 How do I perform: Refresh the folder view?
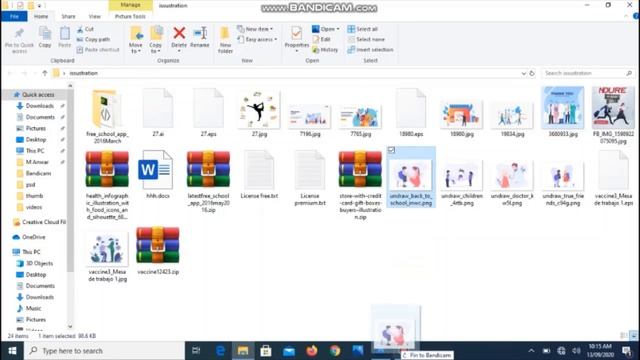pyautogui.click(x=532, y=73)
